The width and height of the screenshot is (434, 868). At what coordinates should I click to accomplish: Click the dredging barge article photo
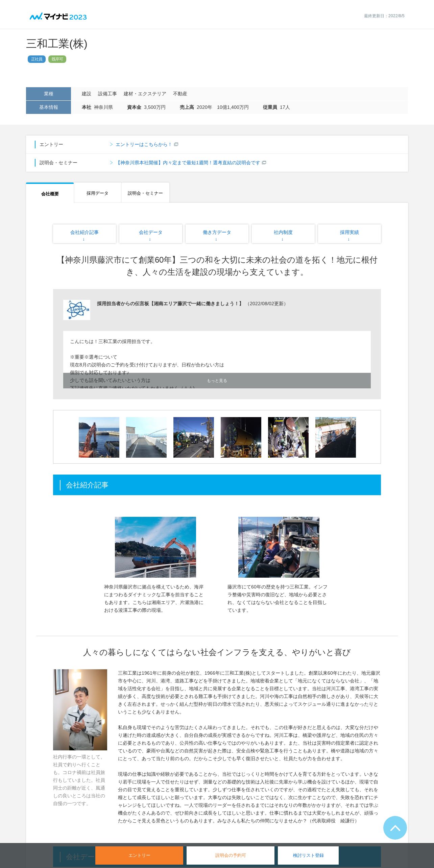click(x=155, y=547)
